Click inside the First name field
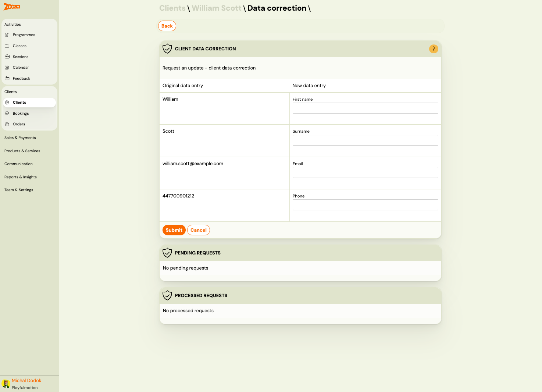Screen dimensions: 542x392 click(365, 108)
